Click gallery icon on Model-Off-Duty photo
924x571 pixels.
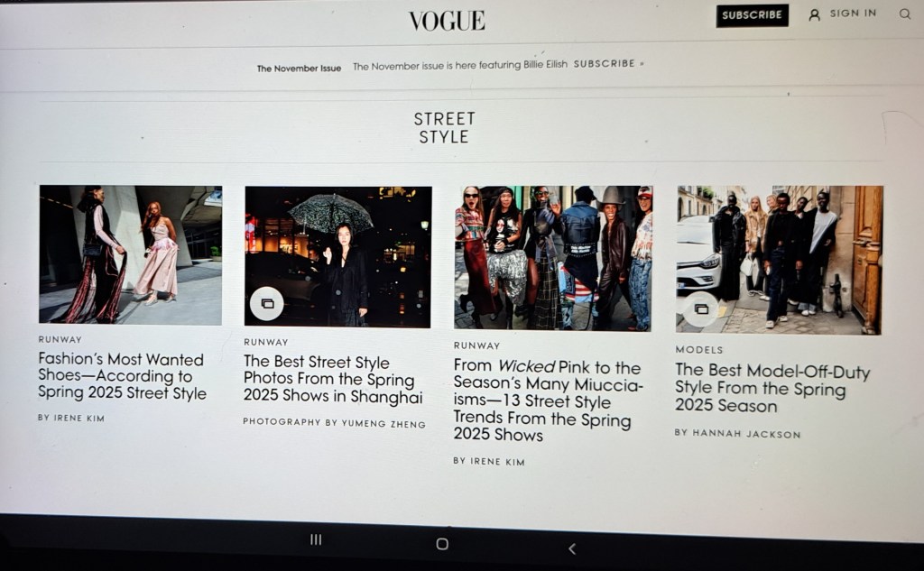[x=701, y=309]
